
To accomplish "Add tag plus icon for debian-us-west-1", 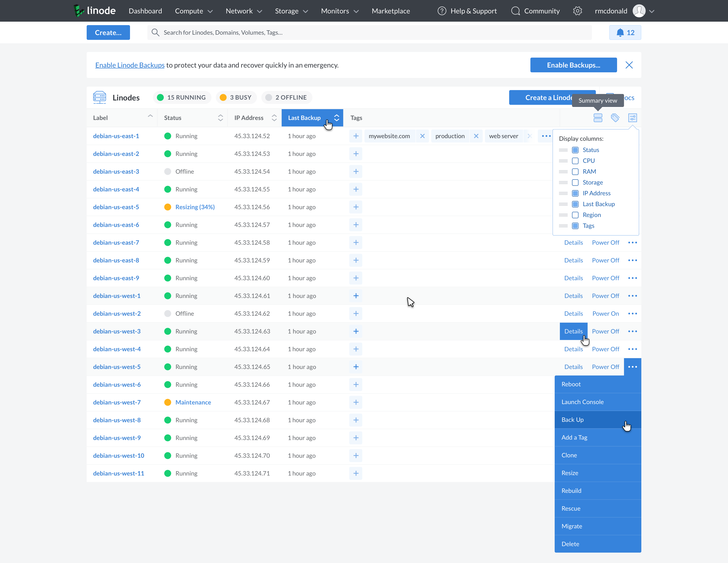I will tap(356, 296).
